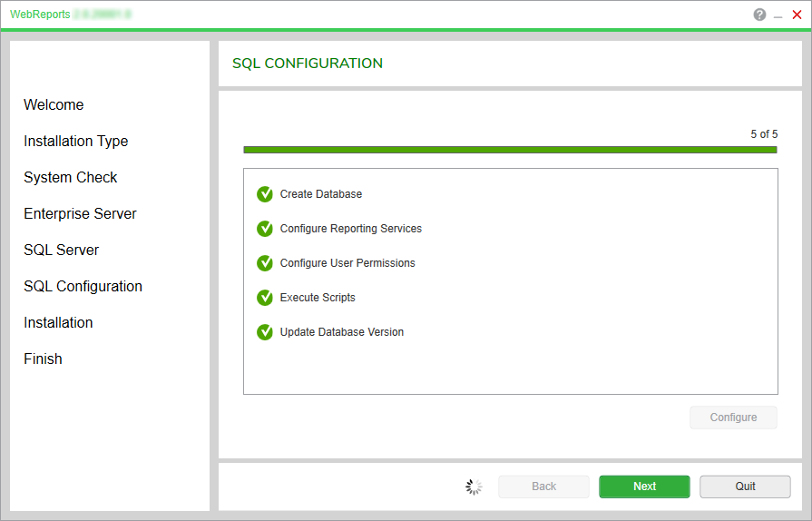Choose the SQL Server step

tap(62, 251)
